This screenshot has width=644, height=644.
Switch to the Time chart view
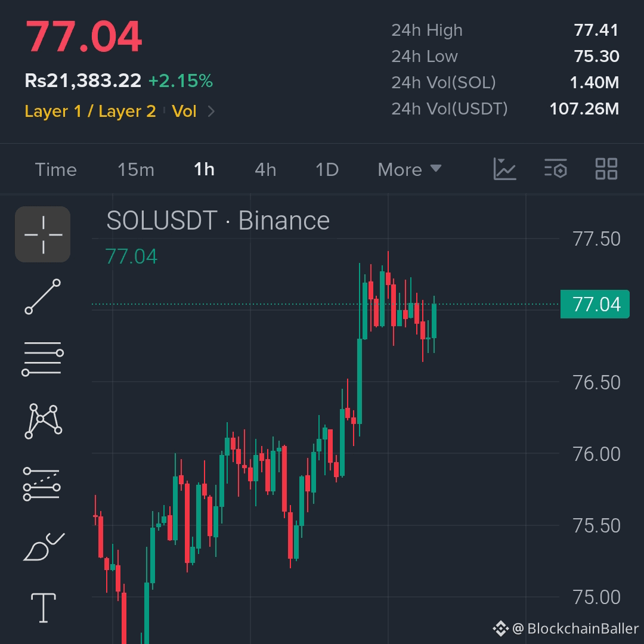[56, 169]
